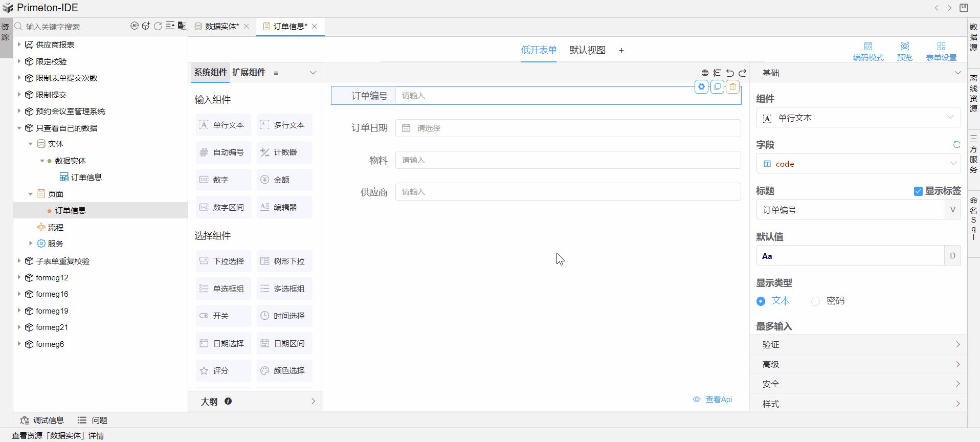Expand the 供应商报表 tree node
This screenshot has width=980, height=442.
pos(19,45)
